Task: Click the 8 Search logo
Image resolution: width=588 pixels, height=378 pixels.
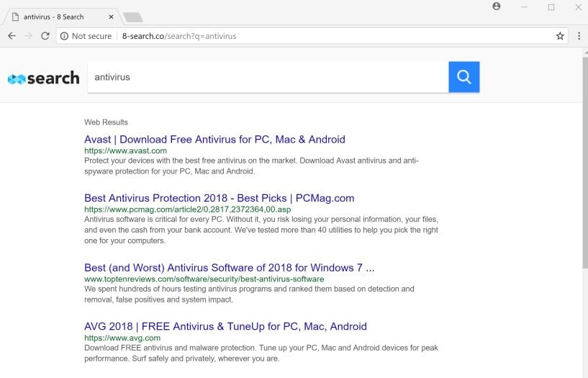Action: coord(43,78)
